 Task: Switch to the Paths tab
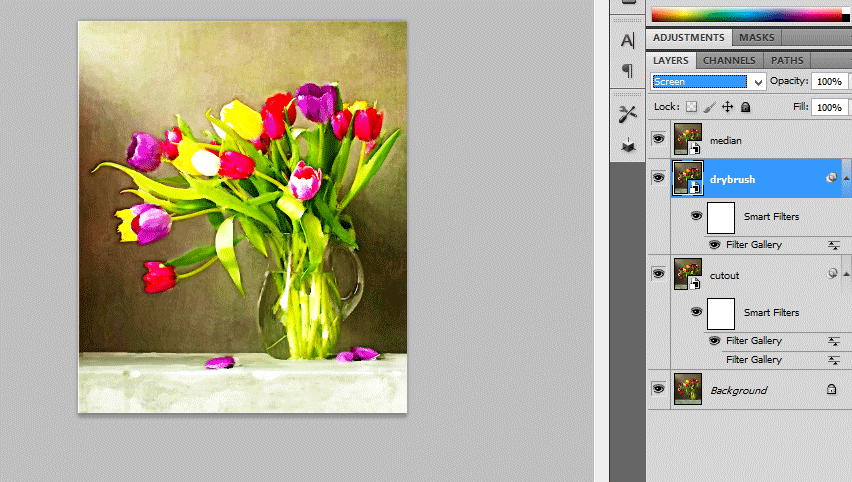pos(787,60)
